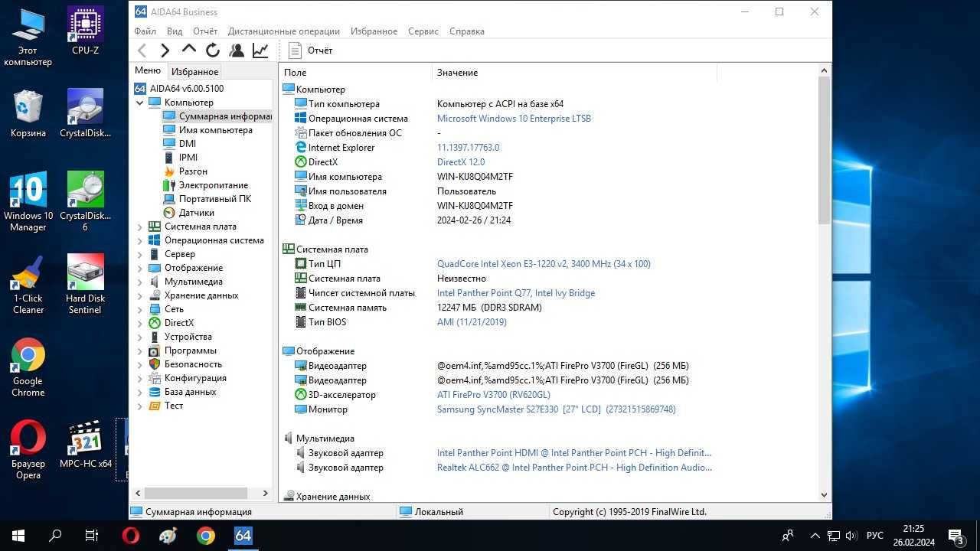This screenshot has height=551, width=980.
Task: Click the scroll down arrow in details pane
Action: pyautogui.click(x=825, y=495)
